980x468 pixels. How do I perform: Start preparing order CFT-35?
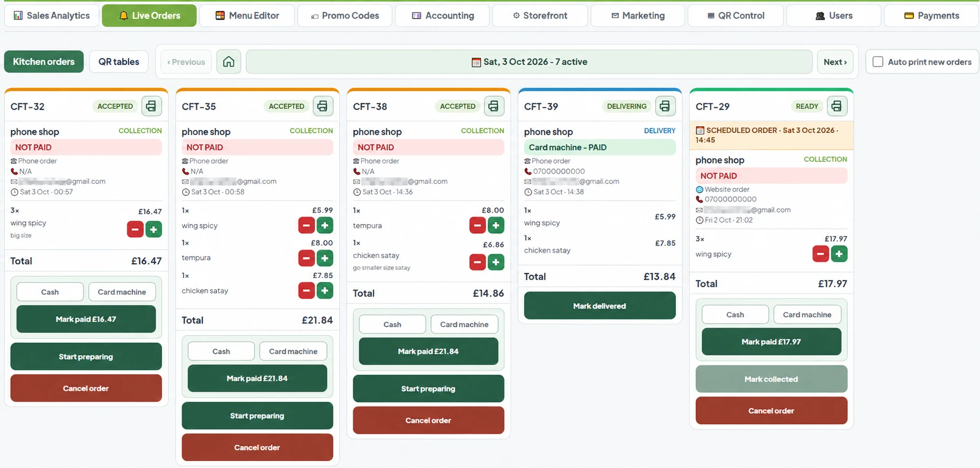[x=257, y=416]
